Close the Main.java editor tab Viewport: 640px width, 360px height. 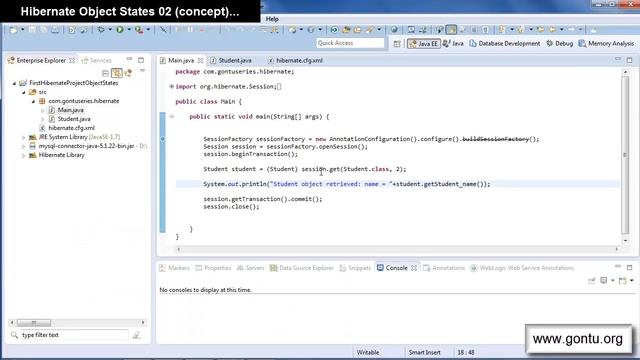(x=200, y=60)
